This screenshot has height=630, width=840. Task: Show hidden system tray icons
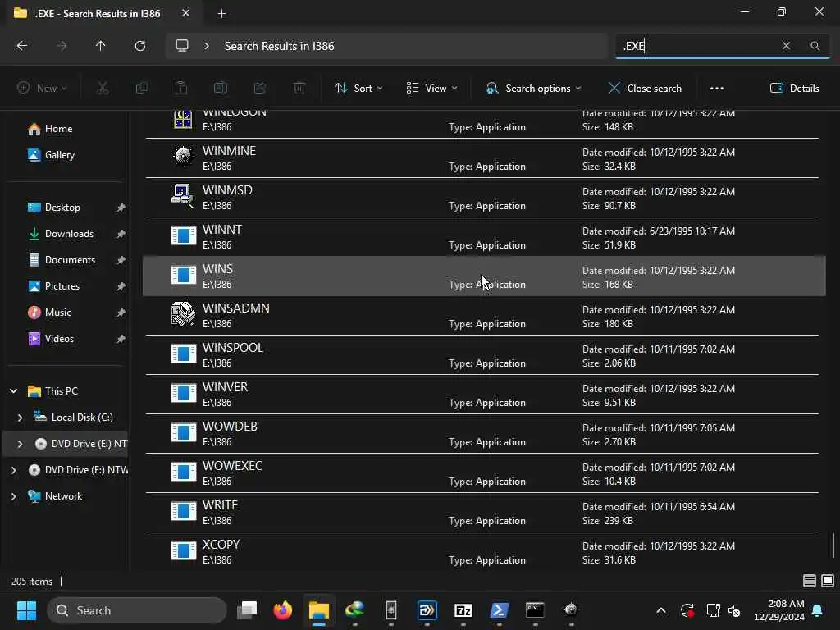click(x=661, y=610)
